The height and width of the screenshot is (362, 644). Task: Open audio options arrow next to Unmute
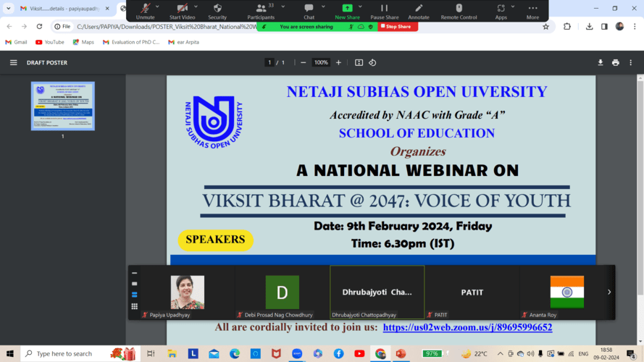(157, 7)
